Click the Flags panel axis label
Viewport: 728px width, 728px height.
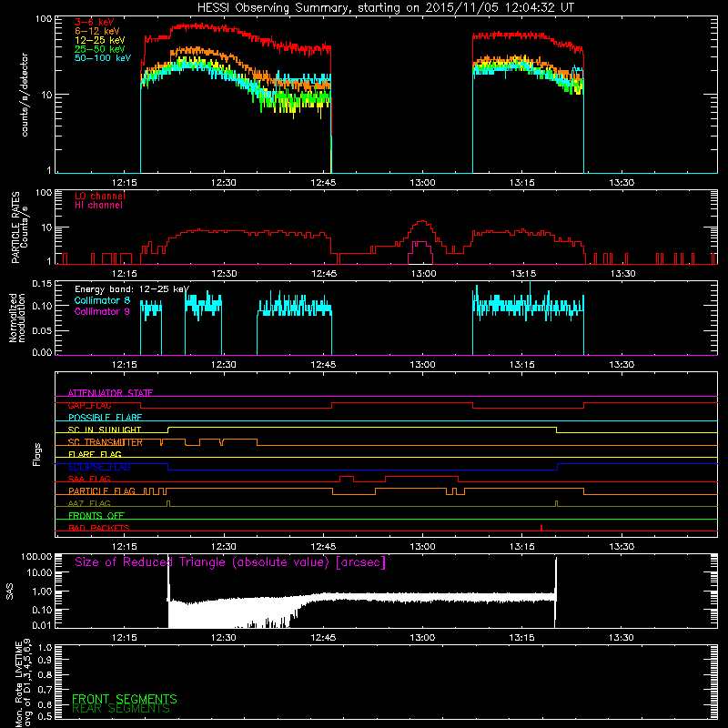point(37,454)
